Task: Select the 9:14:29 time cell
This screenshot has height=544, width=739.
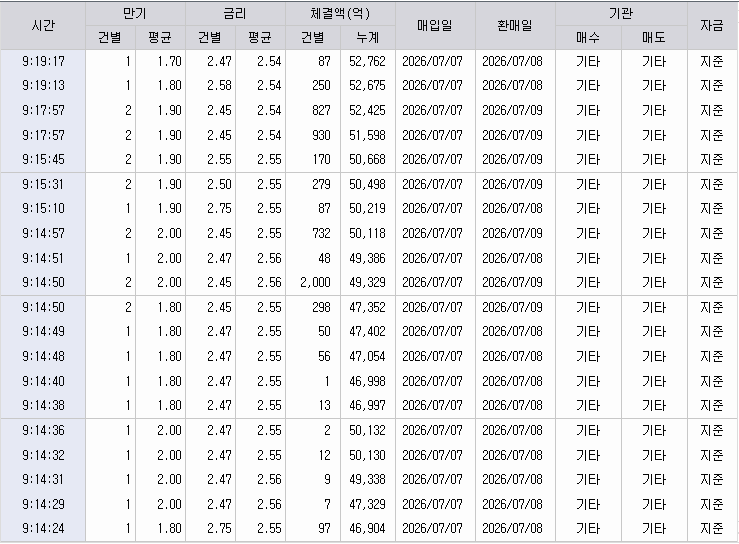Action: pos(43,504)
